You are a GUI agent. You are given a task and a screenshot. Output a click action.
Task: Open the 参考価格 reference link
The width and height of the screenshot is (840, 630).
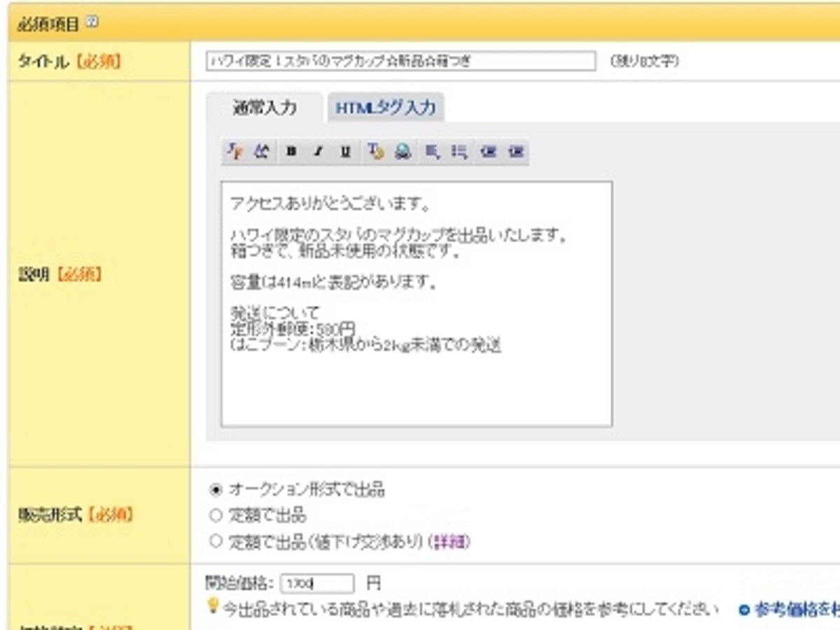click(x=797, y=610)
